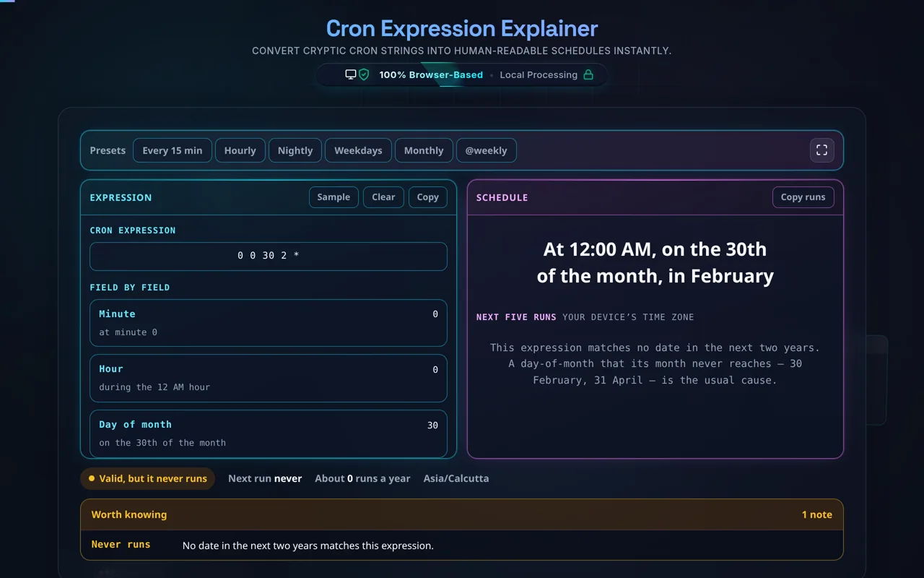Click the 'Valid, but it never runs' status badge
Screen dimensions: 924x578
click(x=147, y=478)
